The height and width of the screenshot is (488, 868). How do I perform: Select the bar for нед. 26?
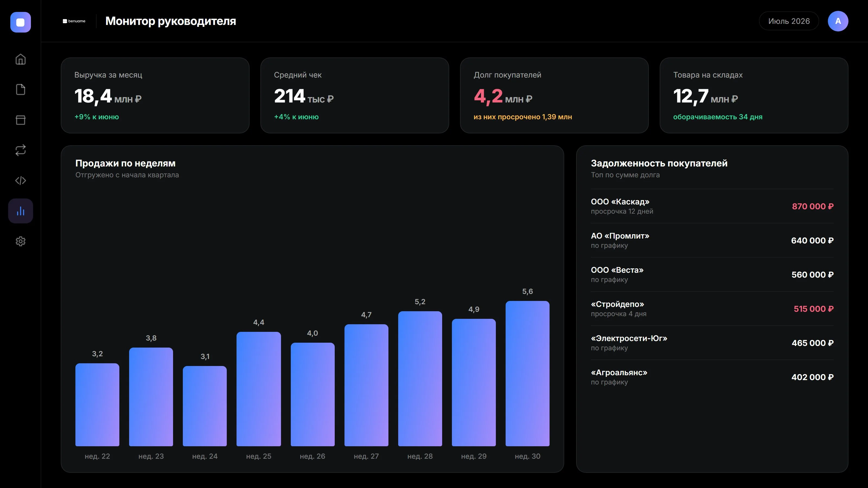pyautogui.click(x=313, y=394)
